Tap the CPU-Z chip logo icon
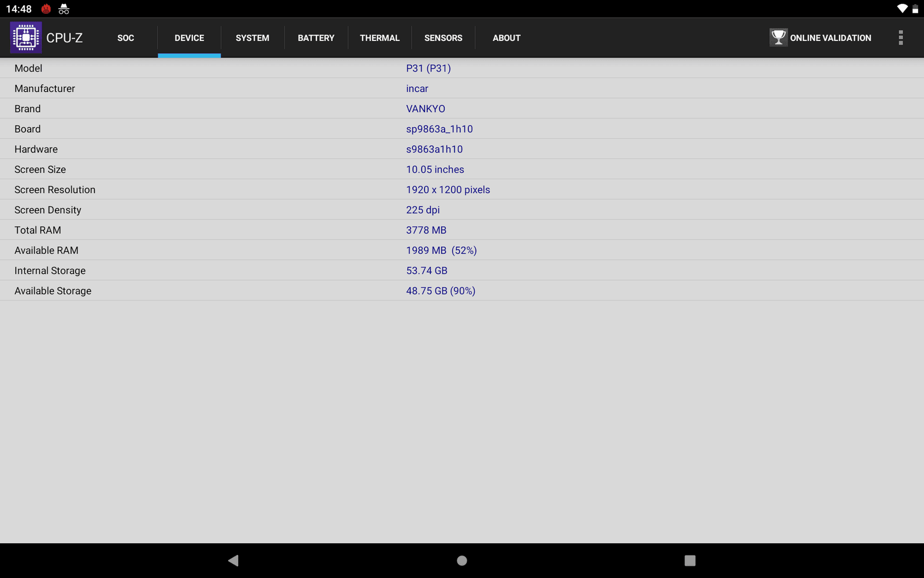Screen dimensions: 924x578 [26, 38]
